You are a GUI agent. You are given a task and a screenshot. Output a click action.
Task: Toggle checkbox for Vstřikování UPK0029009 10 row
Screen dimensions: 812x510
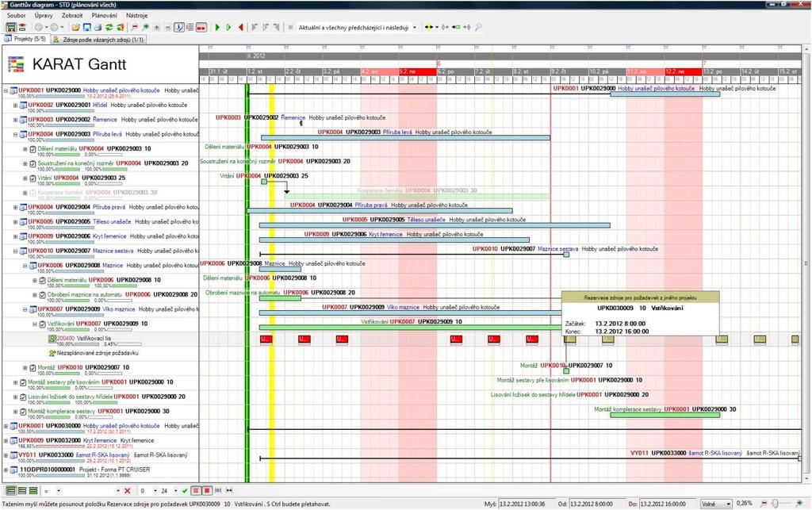point(43,324)
